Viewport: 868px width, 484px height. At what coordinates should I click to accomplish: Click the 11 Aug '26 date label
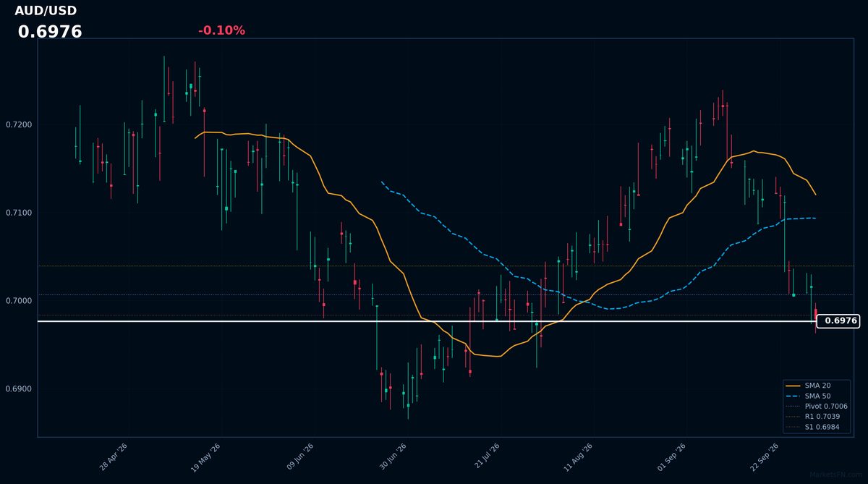tap(579, 458)
